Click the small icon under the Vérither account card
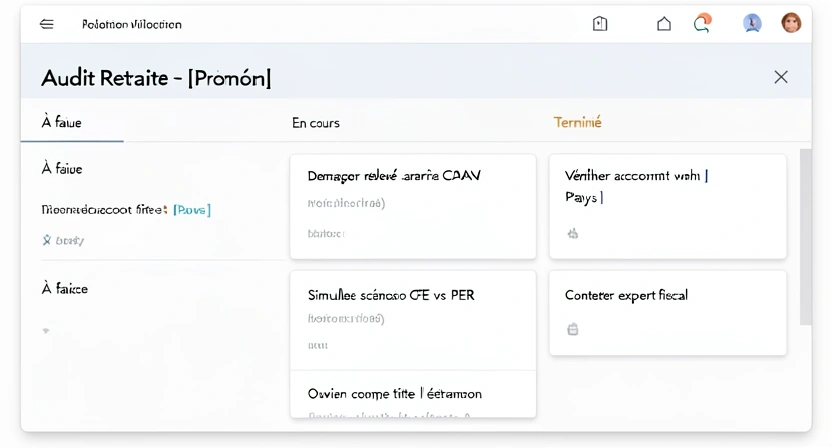This screenshot has height=448, width=832. click(573, 234)
